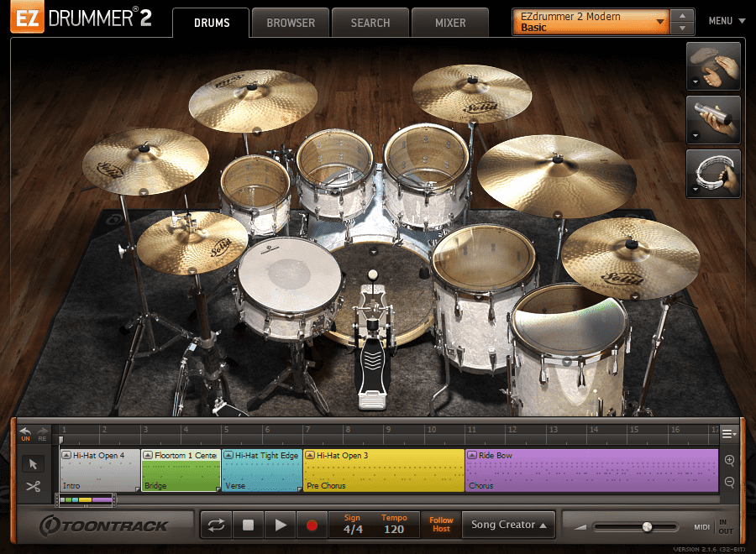The width and height of the screenshot is (756, 554).
Task: Expand the Hi-Hat Open 3 block arrow
Action: click(x=311, y=455)
